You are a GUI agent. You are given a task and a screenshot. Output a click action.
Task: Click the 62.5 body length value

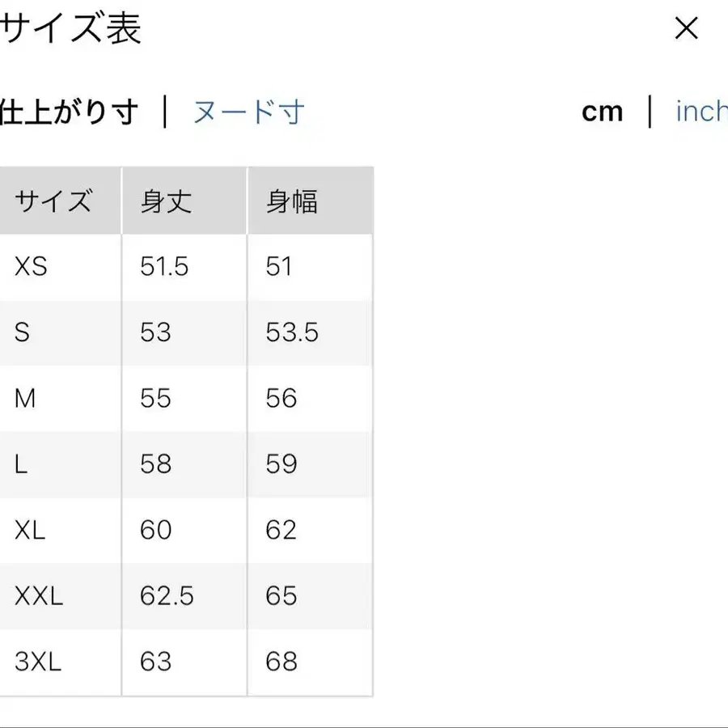[x=167, y=595]
